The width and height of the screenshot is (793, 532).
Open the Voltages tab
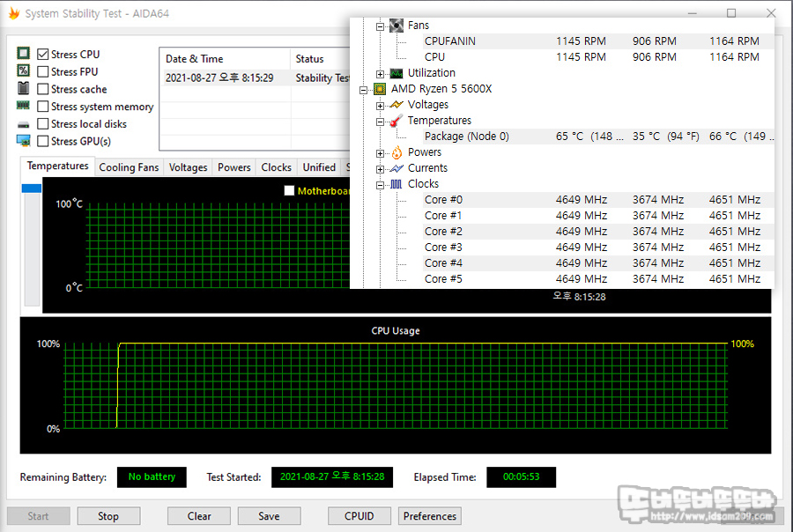189,167
